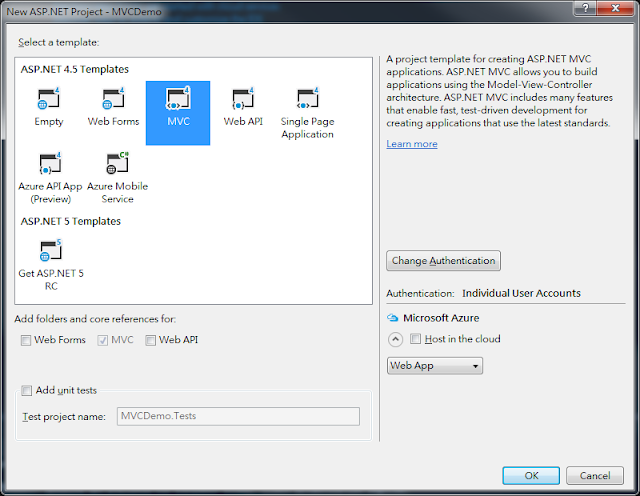The width and height of the screenshot is (640, 496).
Task: Enable Web API core references checkbox
Action: [151, 340]
